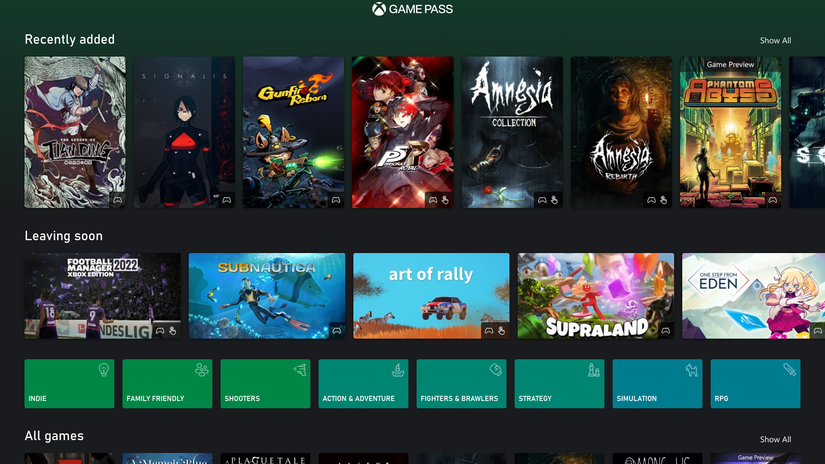
Task: Open the art of rally game tile
Action: point(431,295)
